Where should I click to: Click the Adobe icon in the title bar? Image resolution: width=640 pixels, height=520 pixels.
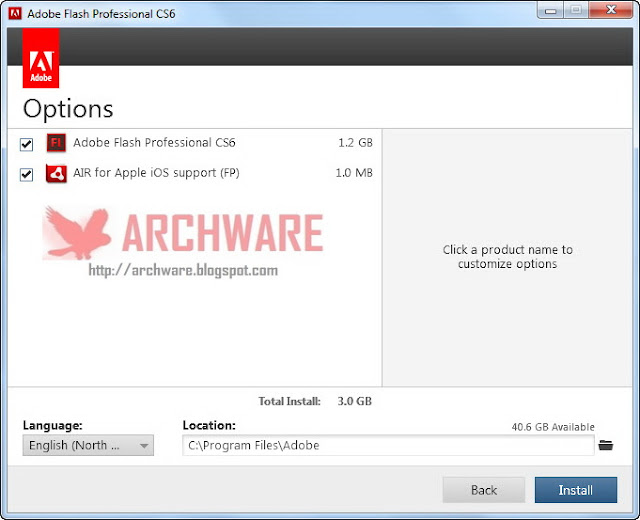click(15, 13)
